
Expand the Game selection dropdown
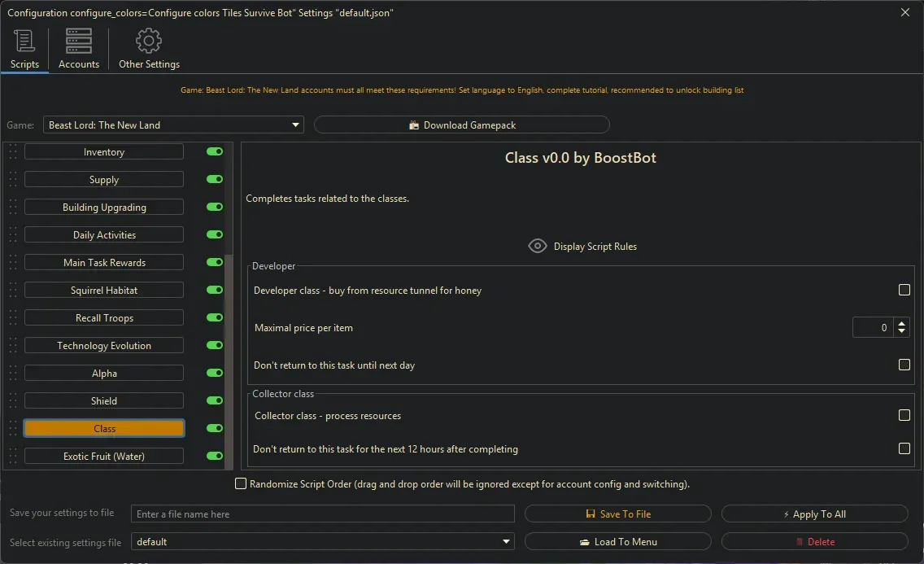pos(295,125)
